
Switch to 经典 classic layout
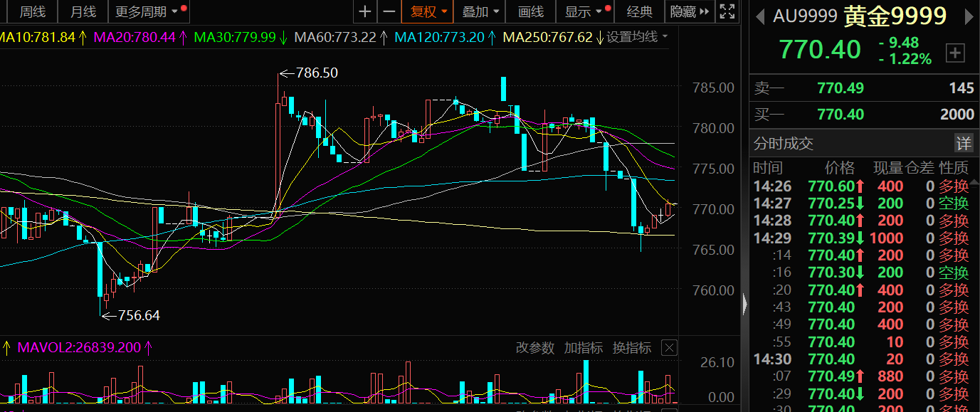coord(639,11)
